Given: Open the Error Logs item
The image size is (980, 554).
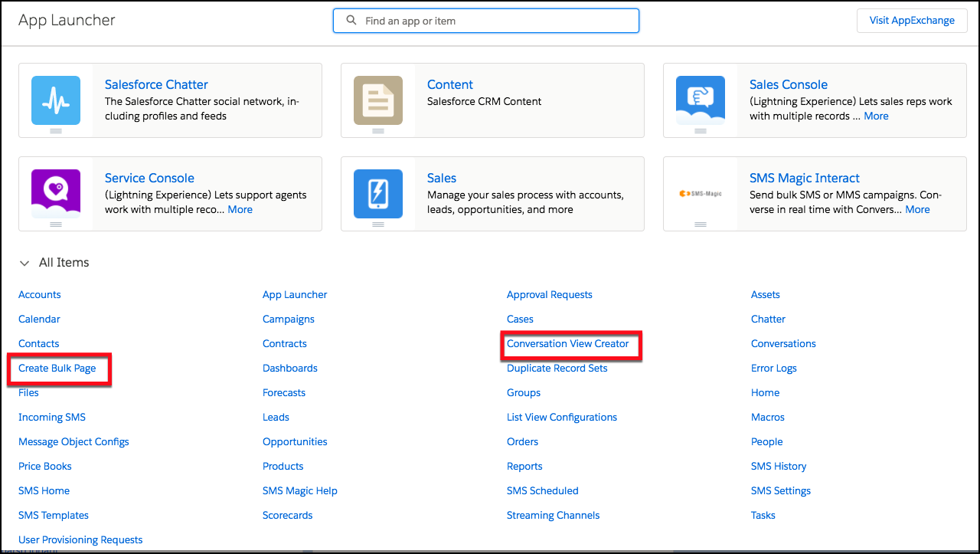Looking at the screenshot, I should pos(774,369).
